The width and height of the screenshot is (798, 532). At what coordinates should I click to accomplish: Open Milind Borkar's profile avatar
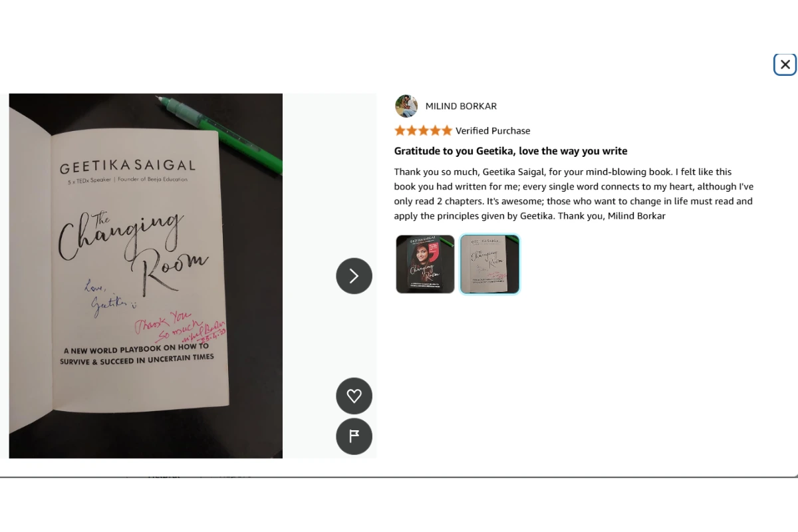coord(406,106)
